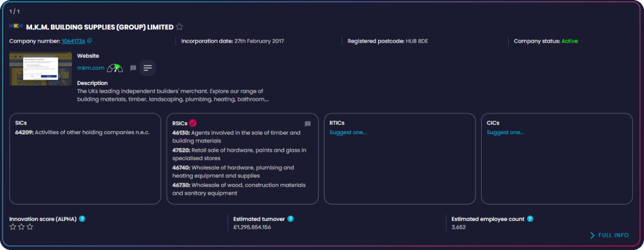Click the website quality gauge icon
Image resolution: width=644 pixels, height=250 pixels.
click(115, 68)
